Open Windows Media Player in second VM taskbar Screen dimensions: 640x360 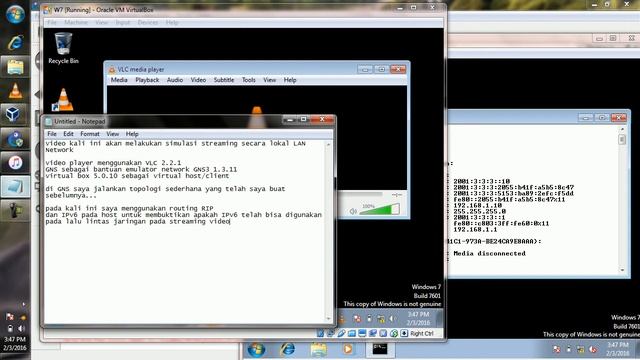[348, 349]
